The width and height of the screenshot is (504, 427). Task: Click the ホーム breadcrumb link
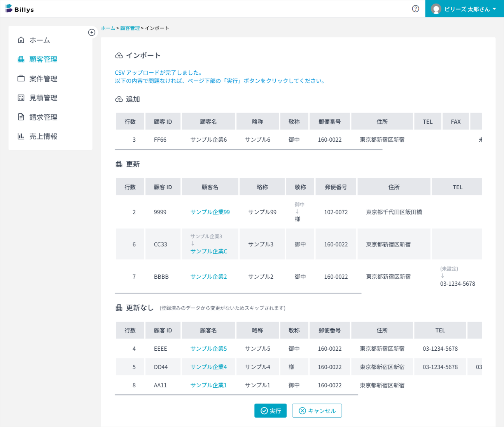pos(108,28)
